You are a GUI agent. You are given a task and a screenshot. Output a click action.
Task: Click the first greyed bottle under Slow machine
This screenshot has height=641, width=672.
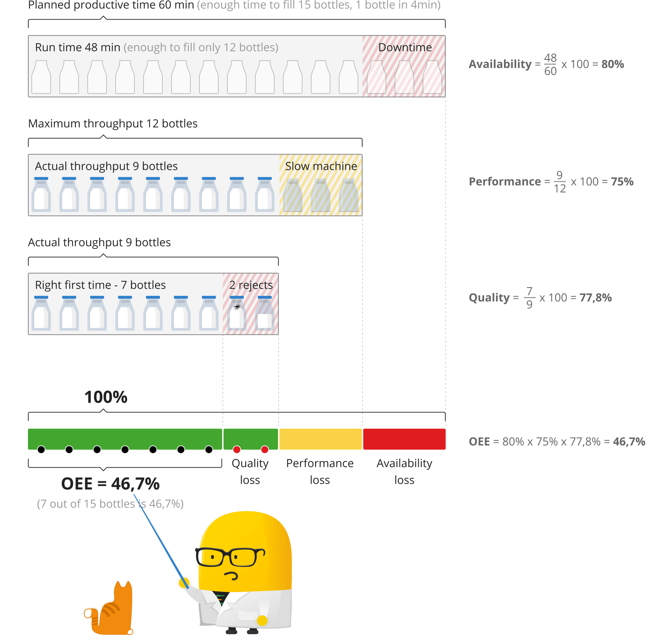click(x=293, y=195)
